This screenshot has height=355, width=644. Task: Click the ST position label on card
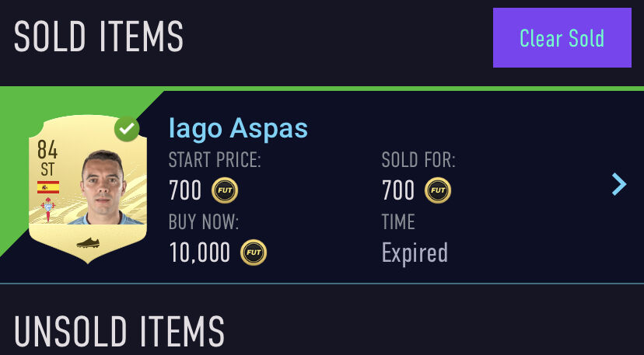click(x=47, y=169)
